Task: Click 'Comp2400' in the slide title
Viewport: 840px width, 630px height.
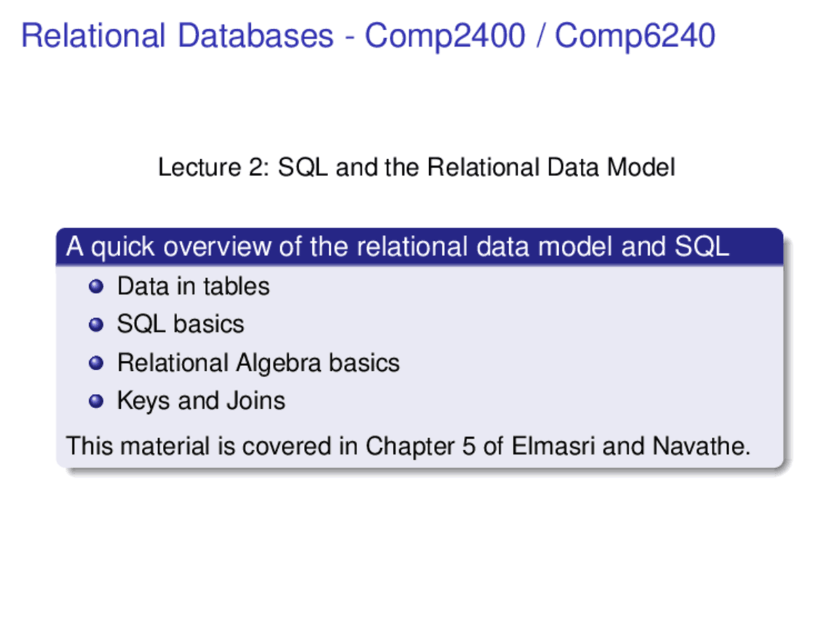Action: [x=445, y=35]
